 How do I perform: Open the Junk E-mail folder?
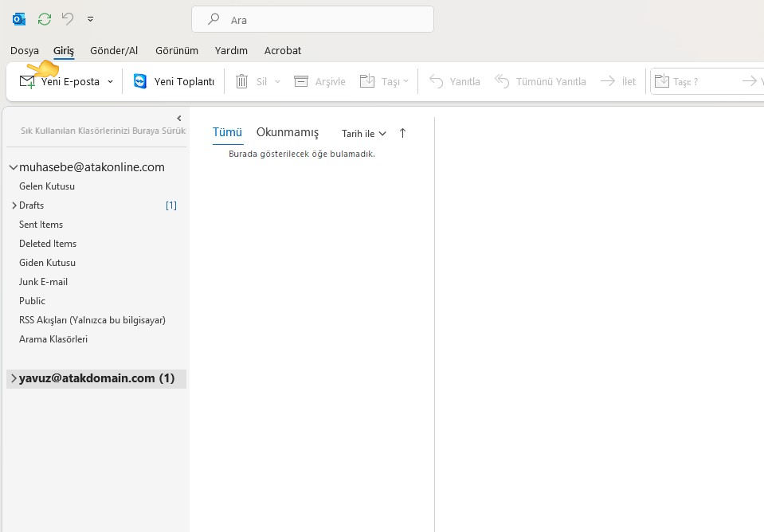[x=43, y=281]
